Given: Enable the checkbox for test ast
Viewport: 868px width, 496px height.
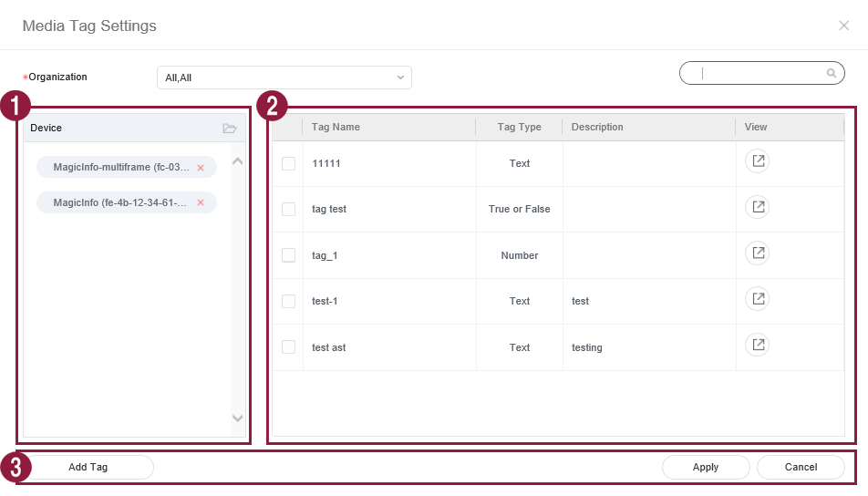Looking at the screenshot, I should point(288,347).
